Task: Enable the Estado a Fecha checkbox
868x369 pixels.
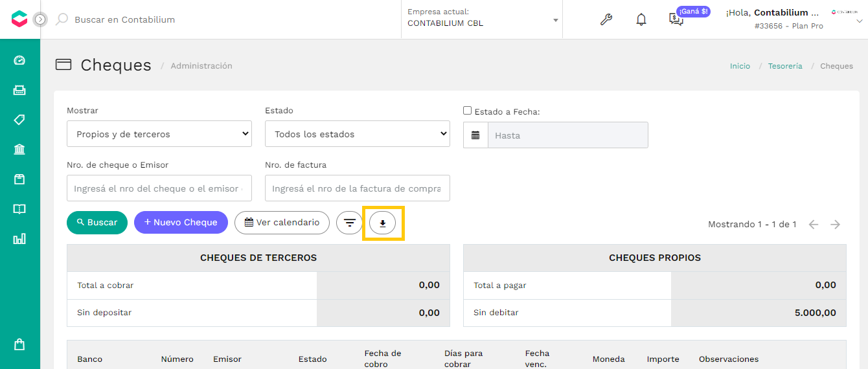Action: [468, 111]
